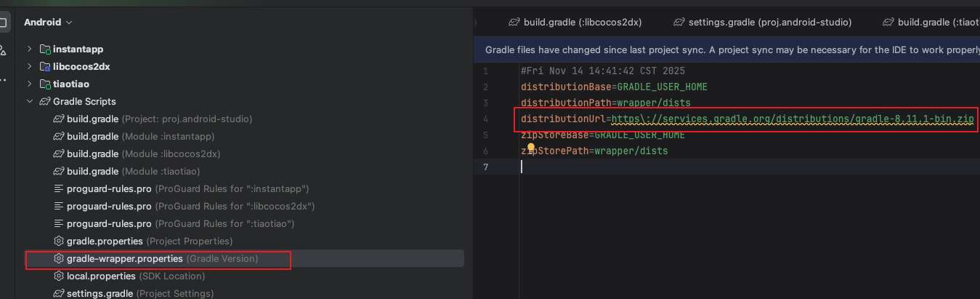The height and width of the screenshot is (299, 980).
Task: Expand the instantapp module node
Action: point(30,49)
